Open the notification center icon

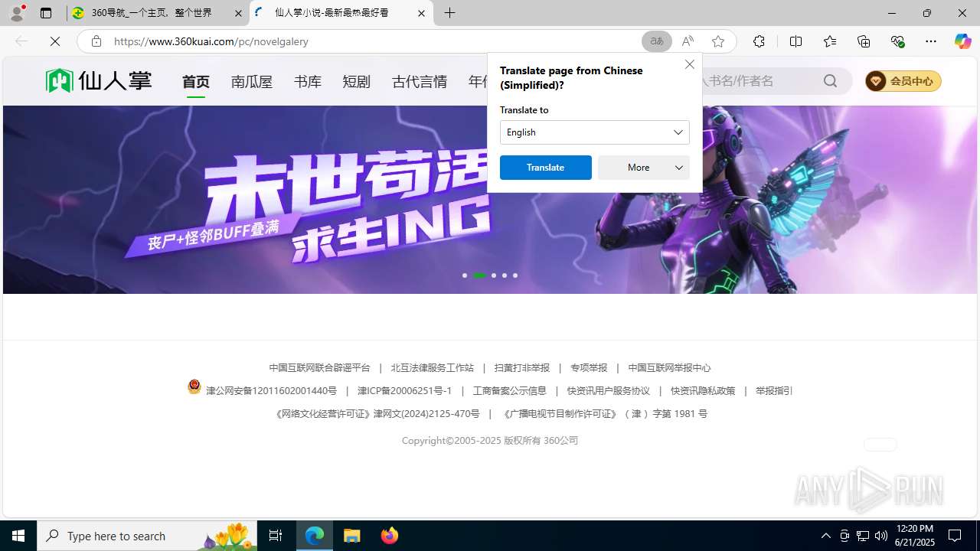[955, 536]
